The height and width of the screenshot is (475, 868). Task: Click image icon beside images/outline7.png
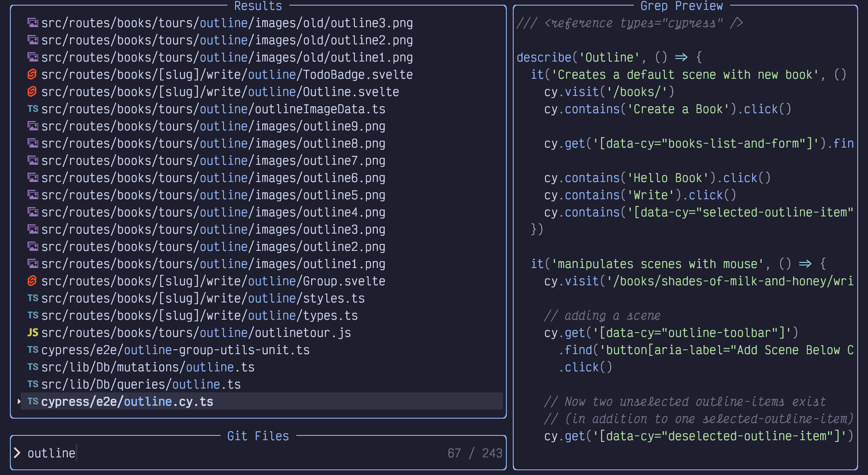(33, 160)
